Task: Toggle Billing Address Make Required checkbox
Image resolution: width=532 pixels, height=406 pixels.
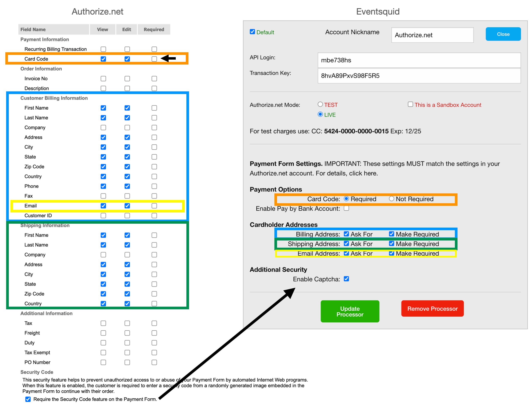Action: [391, 234]
